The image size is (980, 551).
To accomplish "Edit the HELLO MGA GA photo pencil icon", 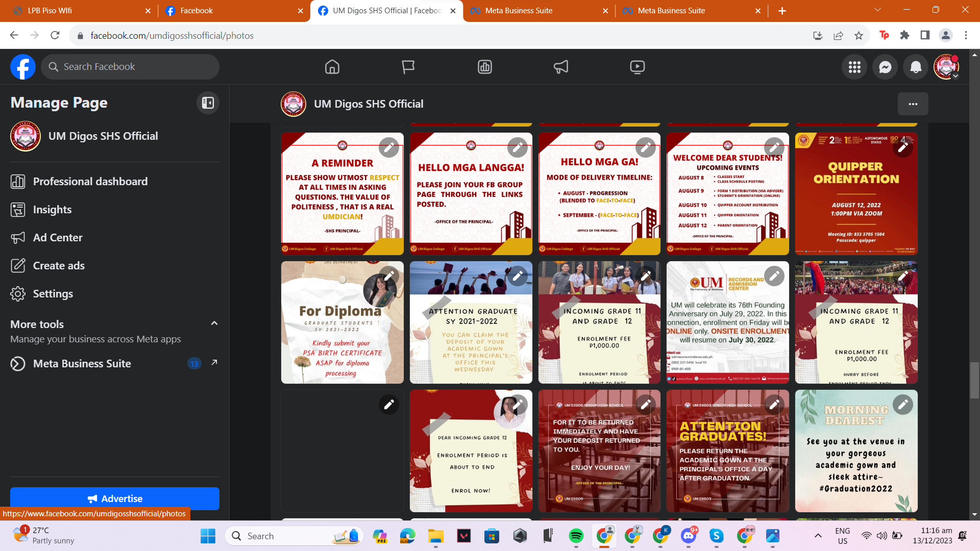I will click(x=646, y=147).
